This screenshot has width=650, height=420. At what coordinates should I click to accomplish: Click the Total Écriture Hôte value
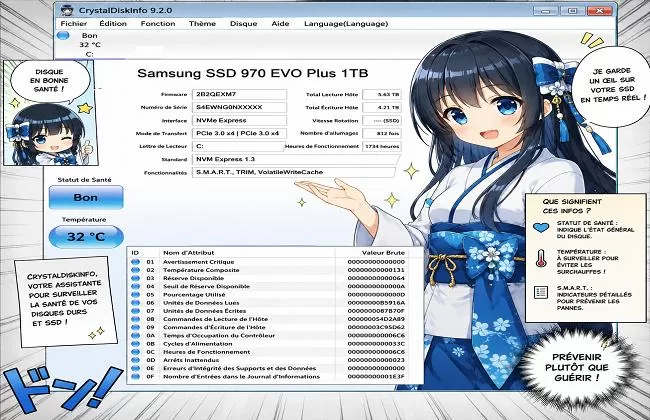pyautogui.click(x=382, y=107)
